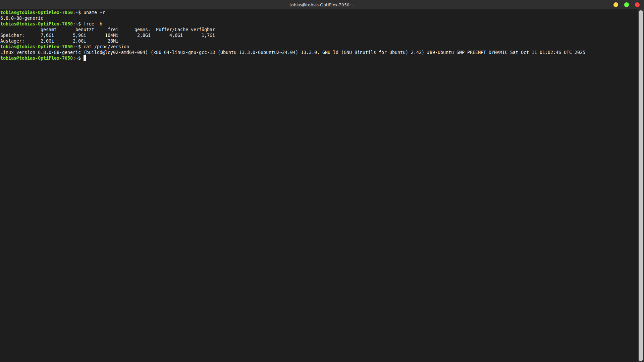Click the white cursor block at last prompt
644x362 pixels.
click(85, 58)
